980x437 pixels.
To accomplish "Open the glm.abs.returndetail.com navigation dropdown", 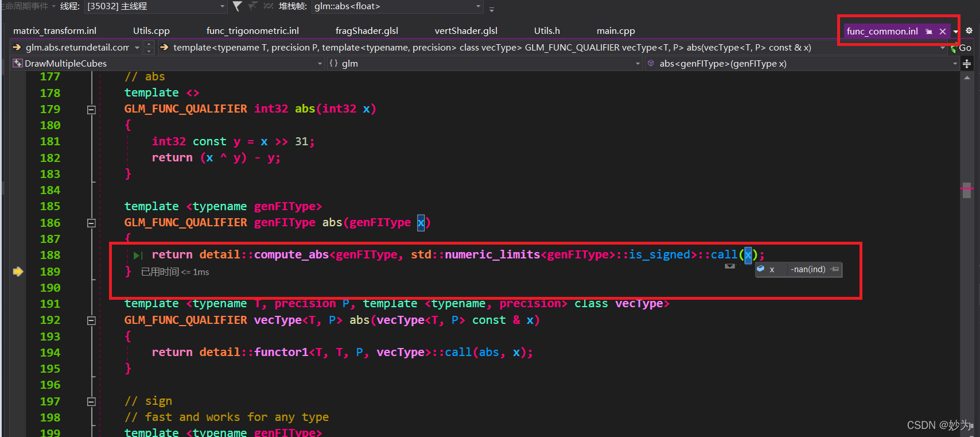I will [x=75, y=48].
